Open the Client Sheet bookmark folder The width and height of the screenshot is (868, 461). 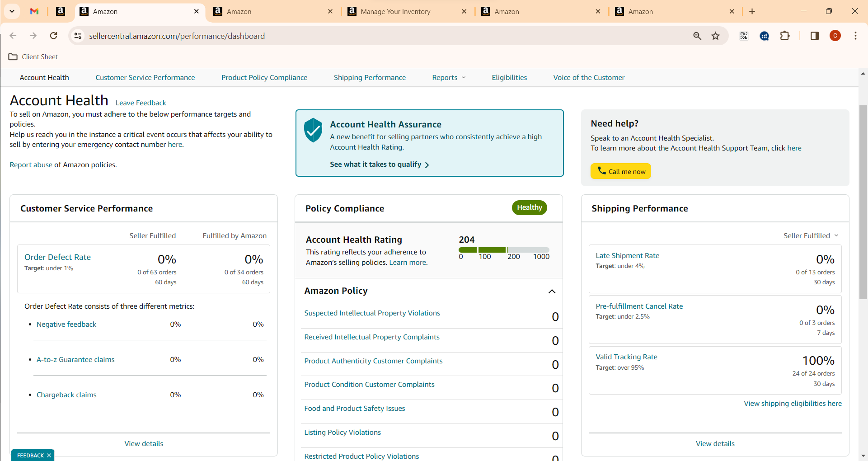tap(33, 57)
